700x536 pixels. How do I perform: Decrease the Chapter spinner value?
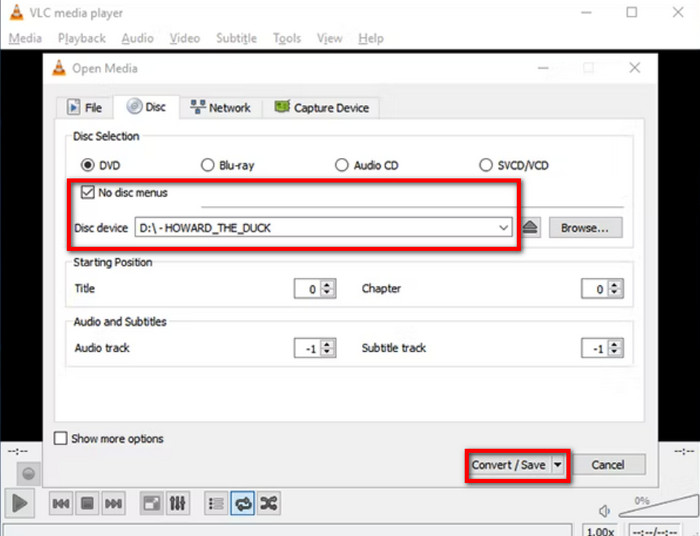click(615, 293)
